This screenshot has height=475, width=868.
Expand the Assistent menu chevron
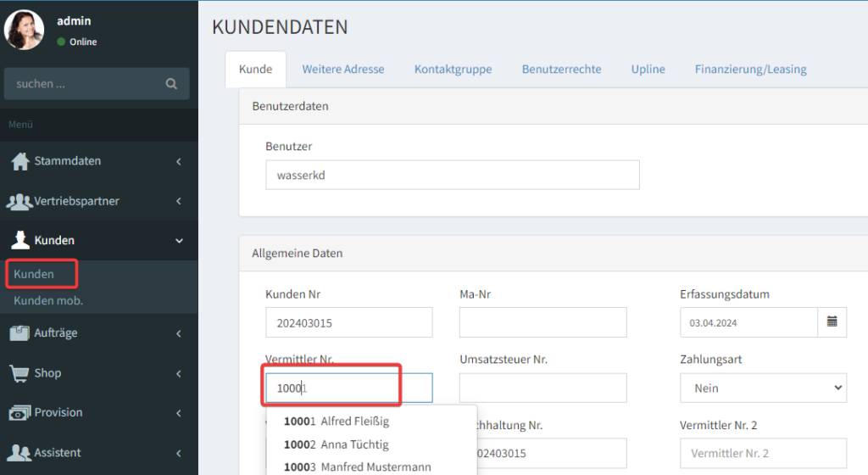click(179, 453)
